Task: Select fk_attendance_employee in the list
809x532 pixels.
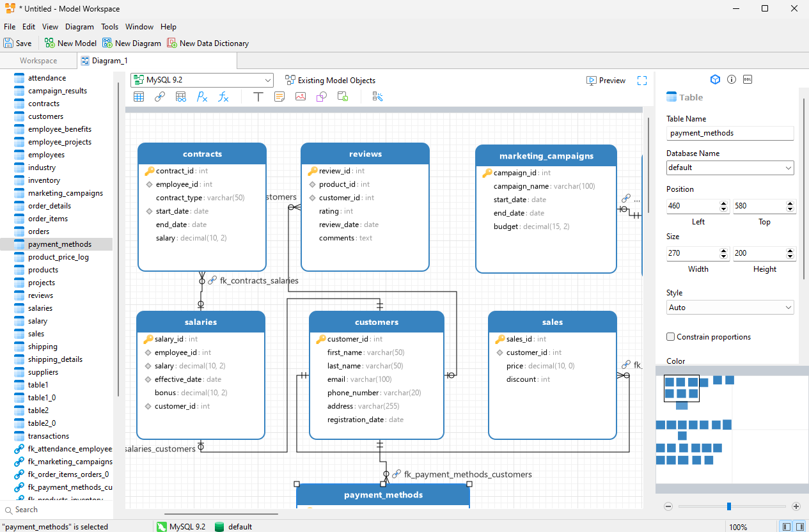Action: [56, 449]
